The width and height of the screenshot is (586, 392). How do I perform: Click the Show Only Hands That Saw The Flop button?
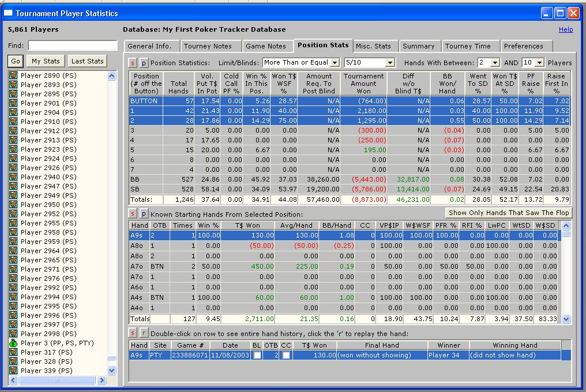point(509,213)
